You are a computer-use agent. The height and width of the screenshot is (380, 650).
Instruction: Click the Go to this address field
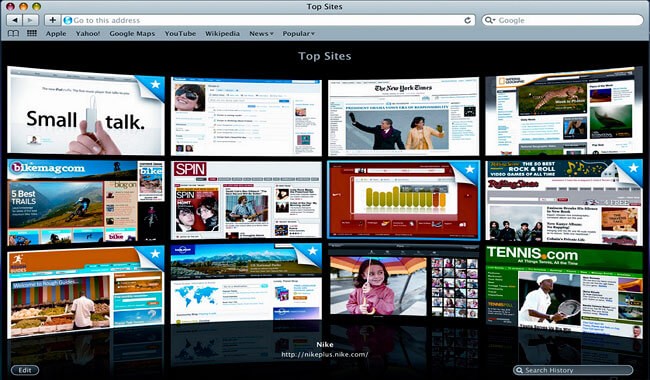coord(263,20)
